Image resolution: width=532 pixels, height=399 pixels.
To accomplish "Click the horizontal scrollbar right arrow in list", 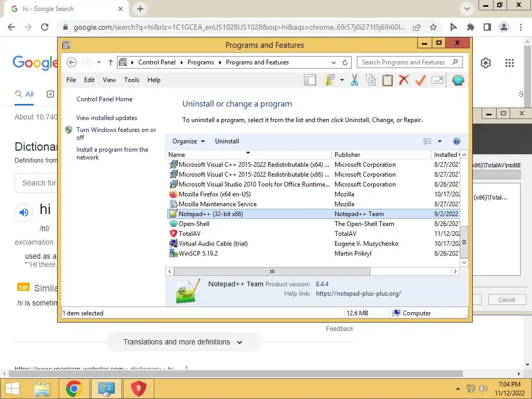I will pos(455,271).
